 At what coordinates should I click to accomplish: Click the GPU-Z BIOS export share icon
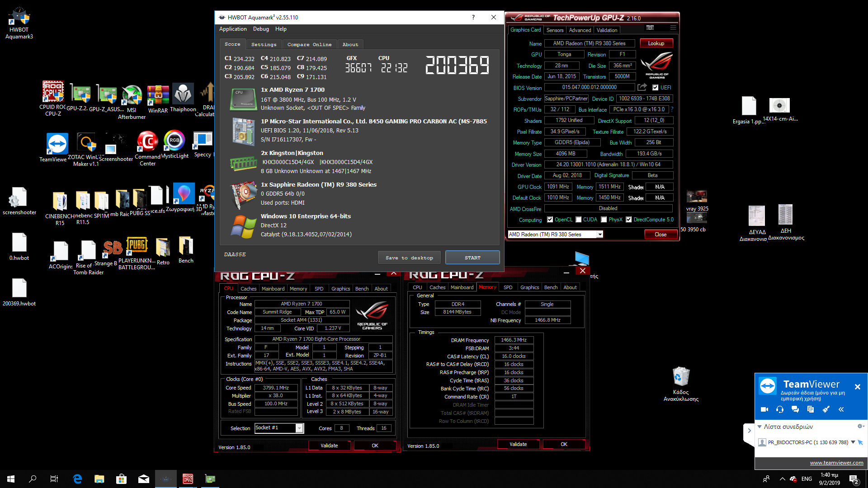642,87
